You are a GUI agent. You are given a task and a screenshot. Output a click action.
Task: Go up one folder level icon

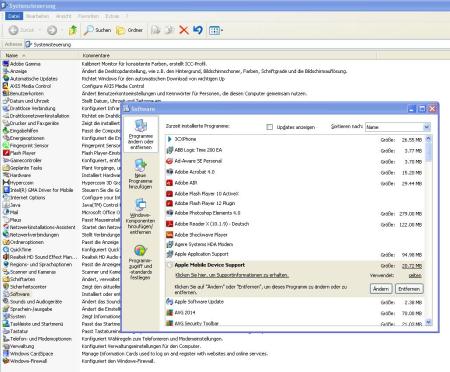(x=73, y=30)
